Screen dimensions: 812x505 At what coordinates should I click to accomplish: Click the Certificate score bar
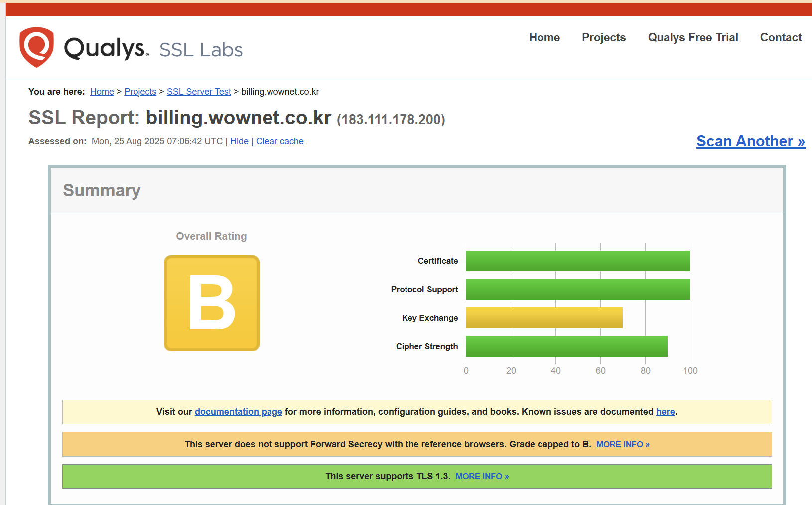tap(578, 261)
